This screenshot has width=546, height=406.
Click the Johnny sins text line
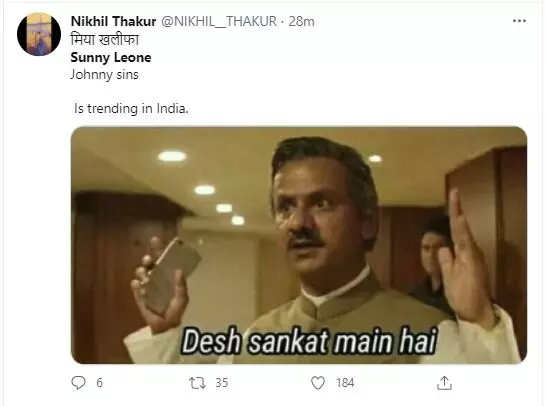[104, 75]
